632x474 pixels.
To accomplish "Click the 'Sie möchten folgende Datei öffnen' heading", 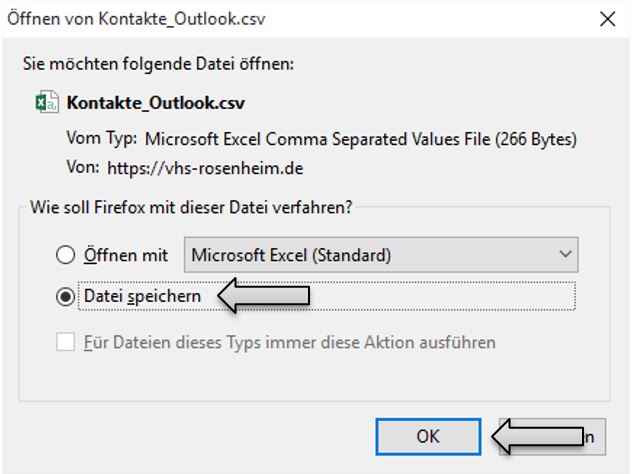I will 158,64.
